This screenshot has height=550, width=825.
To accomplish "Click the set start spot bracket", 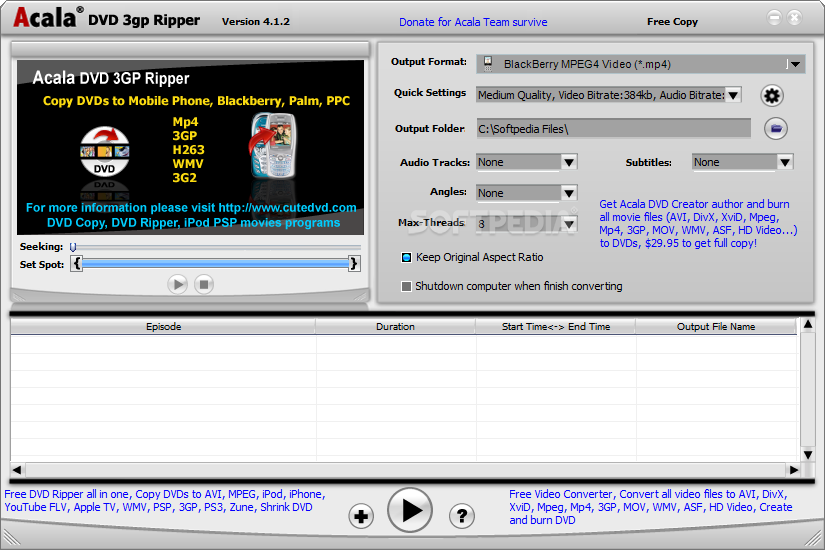I will [x=77, y=263].
